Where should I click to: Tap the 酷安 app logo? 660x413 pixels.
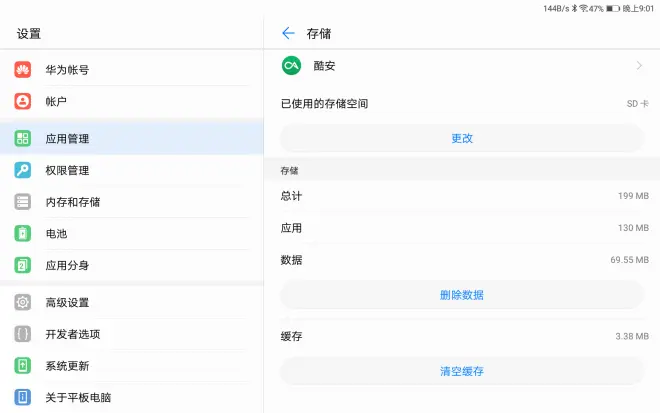tap(291, 66)
